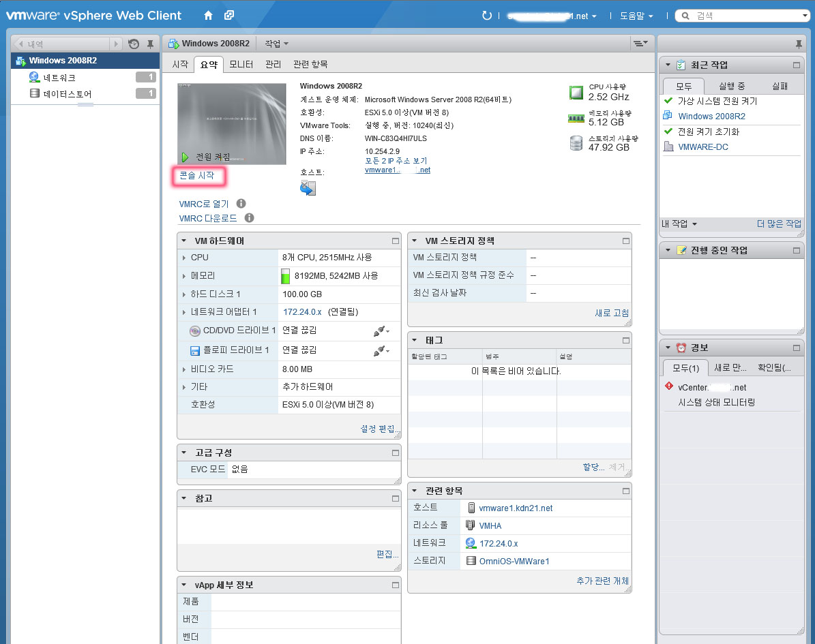Select 네트워크 in the navigator tree

[x=59, y=78]
